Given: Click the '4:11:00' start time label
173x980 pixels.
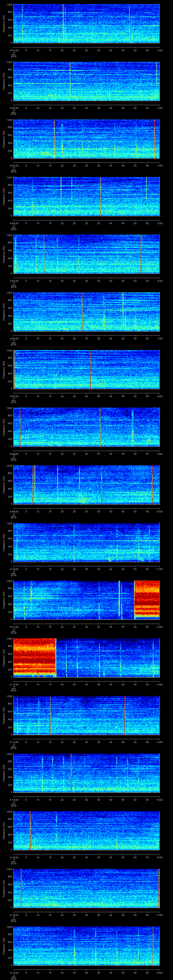Looking at the screenshot, I should 14,627.
